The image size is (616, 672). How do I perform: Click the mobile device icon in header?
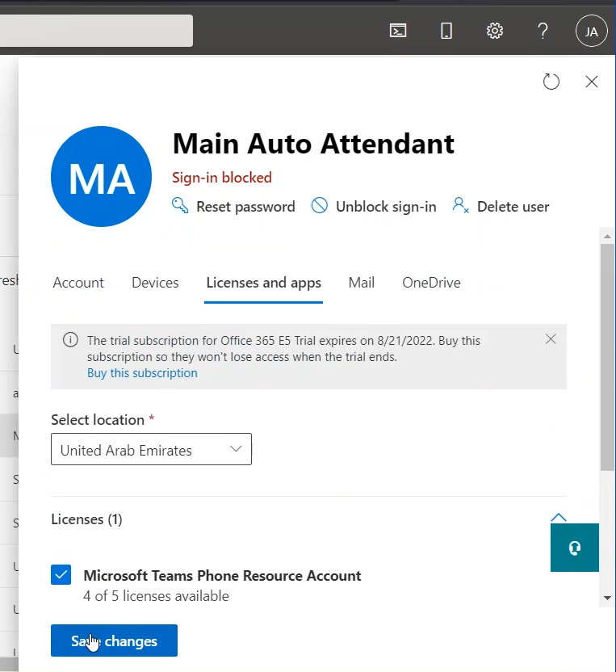coord(446,31)
